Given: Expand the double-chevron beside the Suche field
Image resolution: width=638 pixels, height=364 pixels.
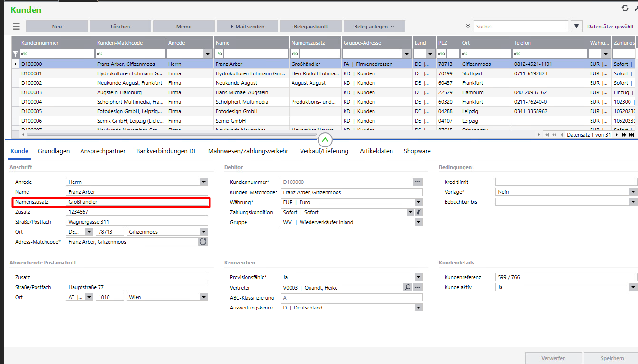Looking at the screenshot, I should pyautogui.click(x=468, y=27).
